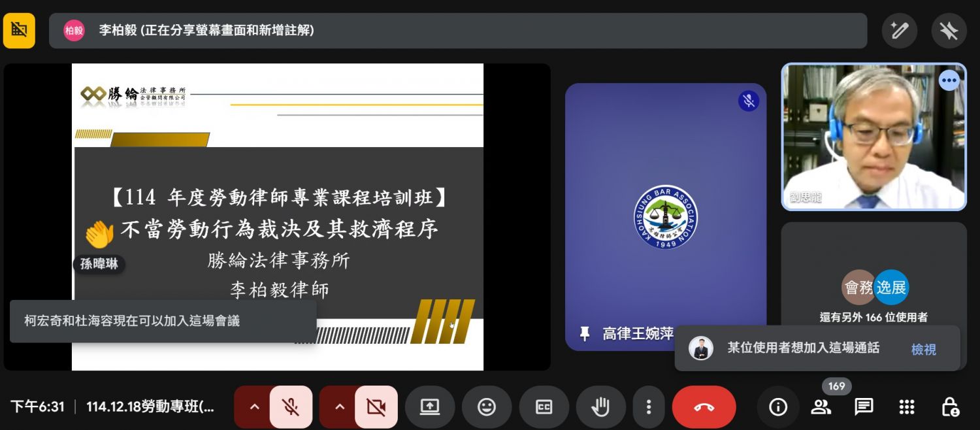The height and width of the screenshot is (430, 980).
Task: Turn on the camera
Action: [376, 407]
